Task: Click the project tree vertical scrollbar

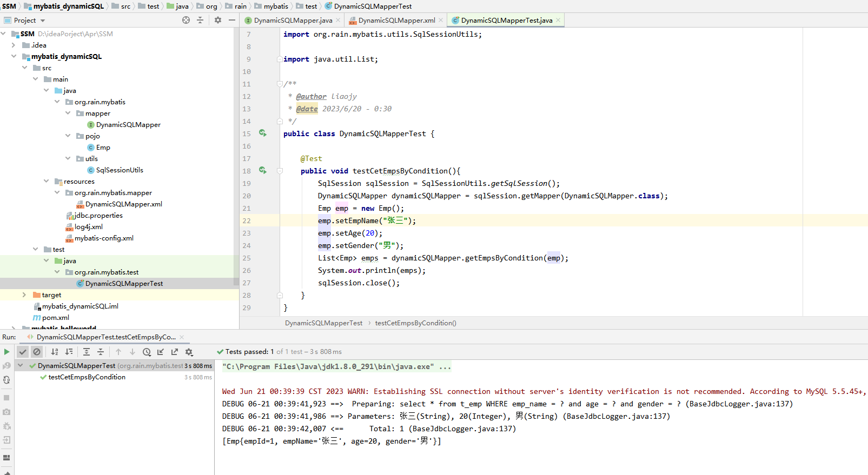Action: click(x=236, y=157)
